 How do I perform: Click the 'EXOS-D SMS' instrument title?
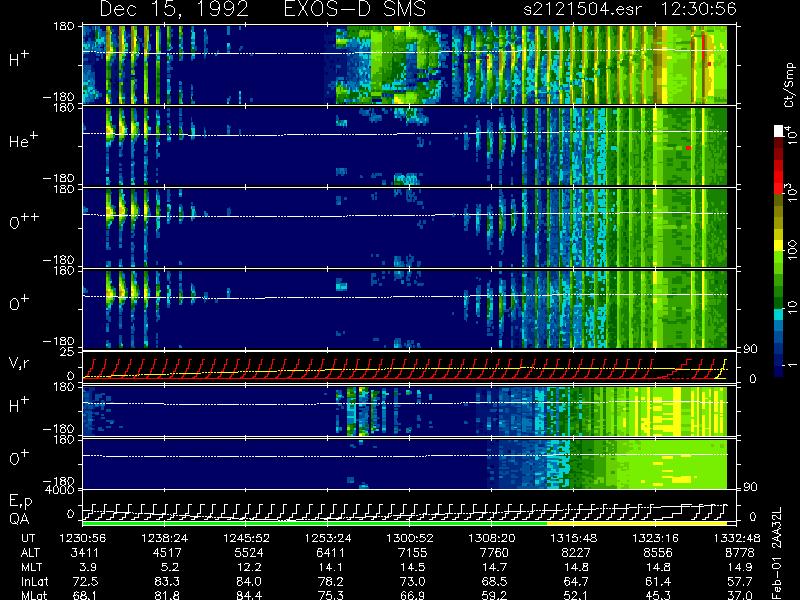pos(354,9)
